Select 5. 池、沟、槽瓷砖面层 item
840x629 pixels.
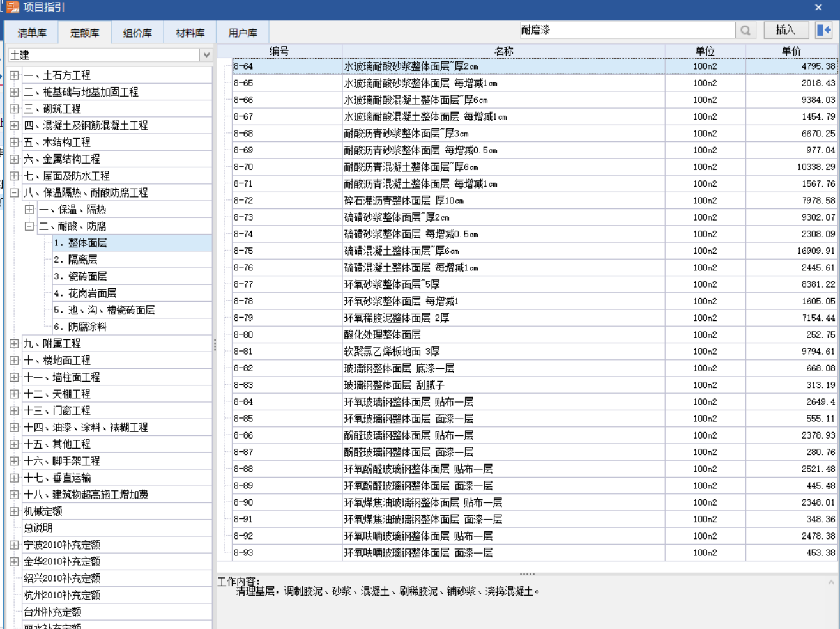(x=132, y=310)
